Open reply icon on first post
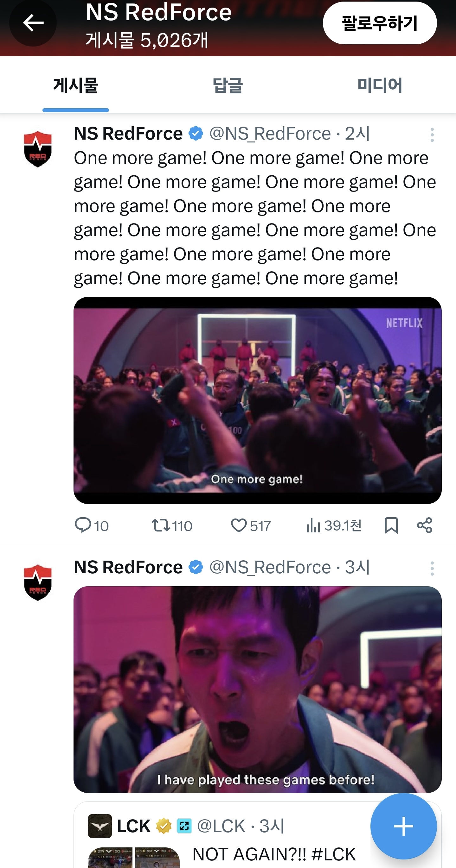This screenshot has width=456, height=868. click(83, 525)
